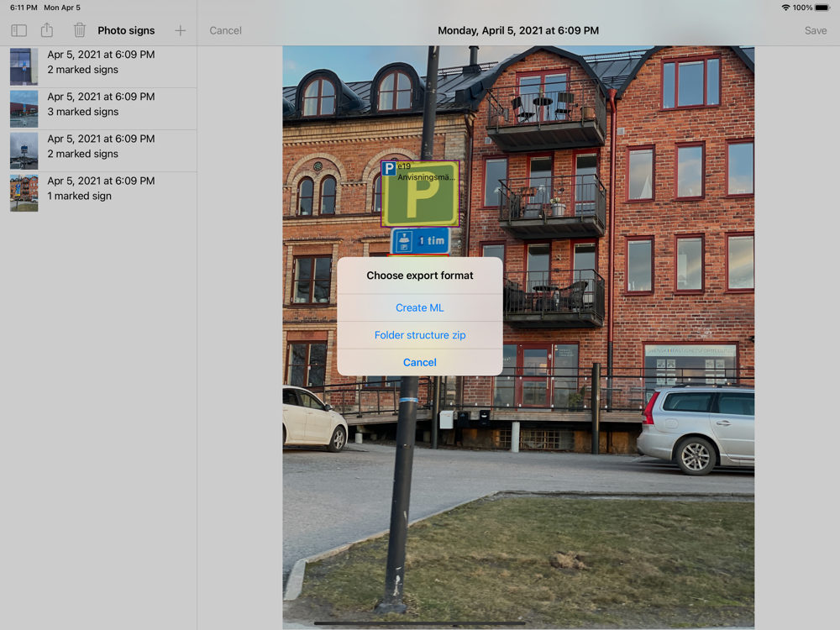This screenshot has width=840, height=630.
Task: Choose Create ML export format
Action: coord(419,308)
